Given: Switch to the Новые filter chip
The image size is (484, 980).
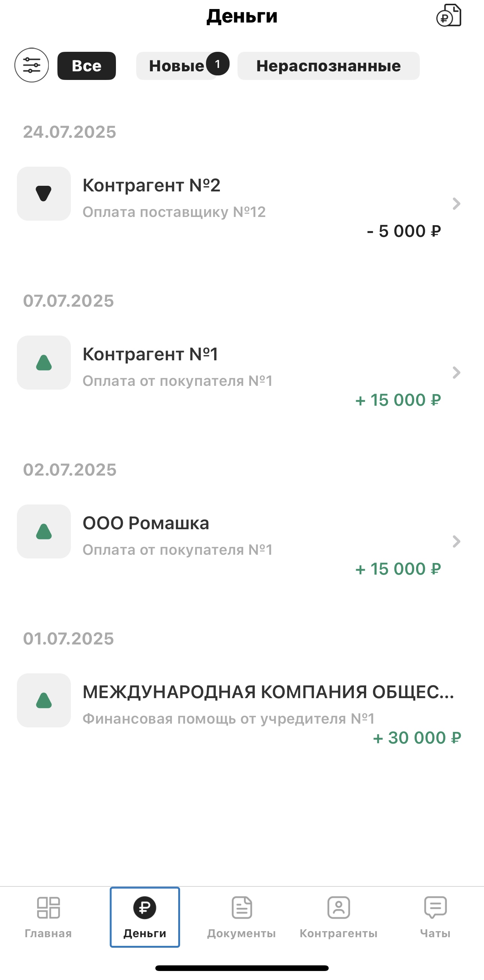Looking at the screenshot, I should point(177,66).
